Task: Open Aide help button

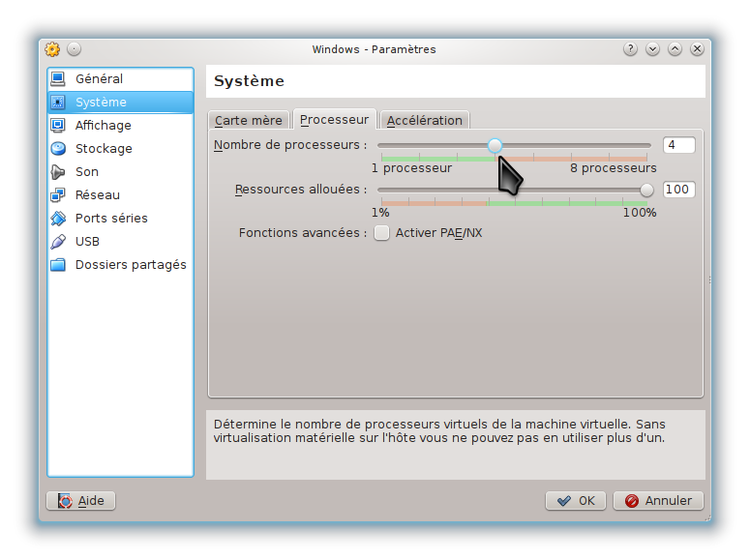Action: click(81, 501)
